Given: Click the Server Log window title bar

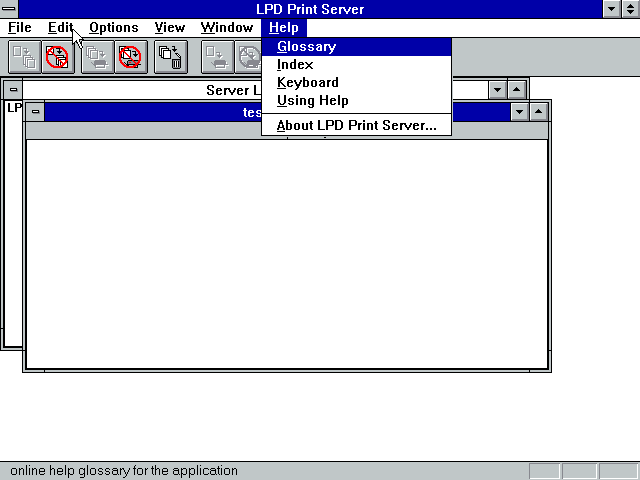Looking at the screenshot, I should (x=142, y=90).
